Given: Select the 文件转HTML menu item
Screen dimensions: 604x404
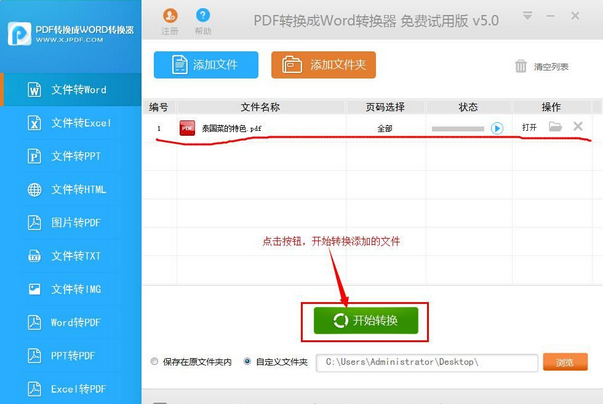Looking at the screenshot, I should click(x=71, y=189).
